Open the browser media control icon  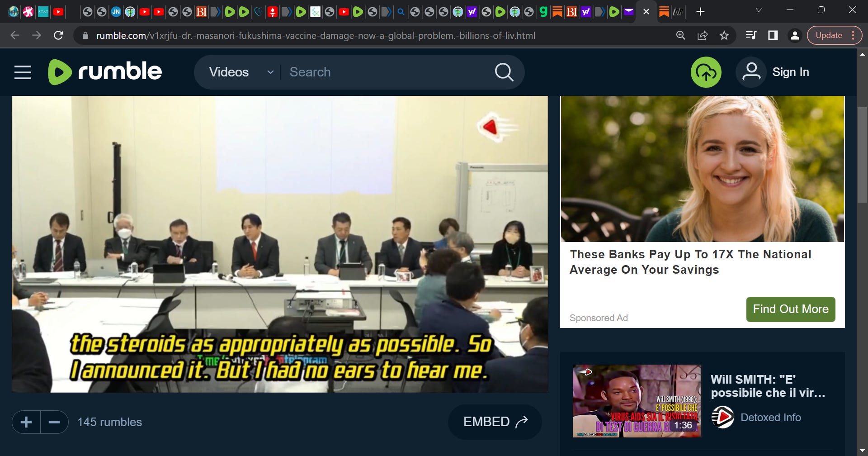750,35
